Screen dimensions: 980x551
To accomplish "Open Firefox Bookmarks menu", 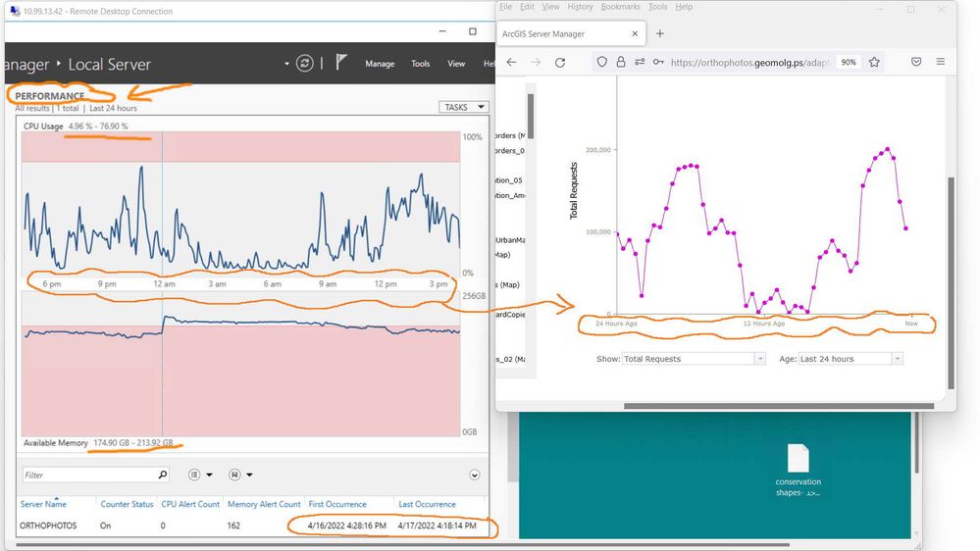I will [x=621, y=6].
